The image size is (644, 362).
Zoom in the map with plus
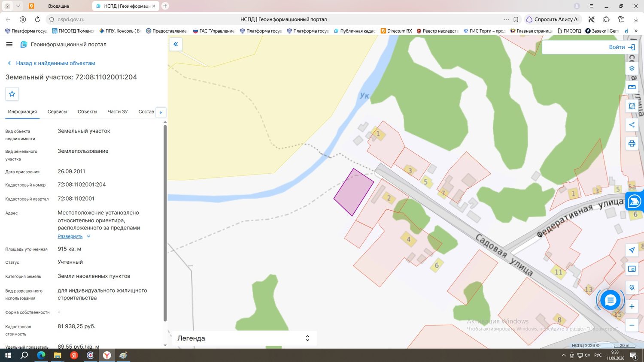pos(632,306)
